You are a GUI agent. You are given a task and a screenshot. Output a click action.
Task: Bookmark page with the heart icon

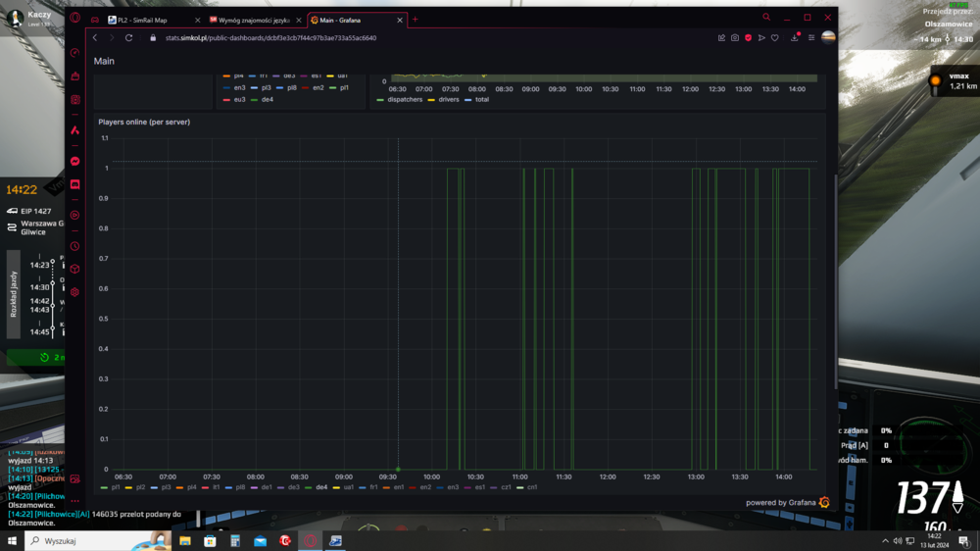pyautogui.click(x=774, y=38)
